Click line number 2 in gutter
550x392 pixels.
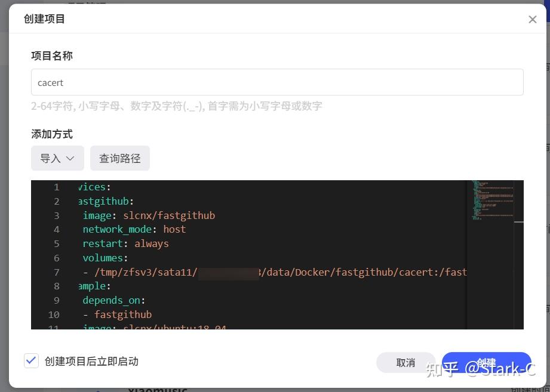[x=56, y=202]
